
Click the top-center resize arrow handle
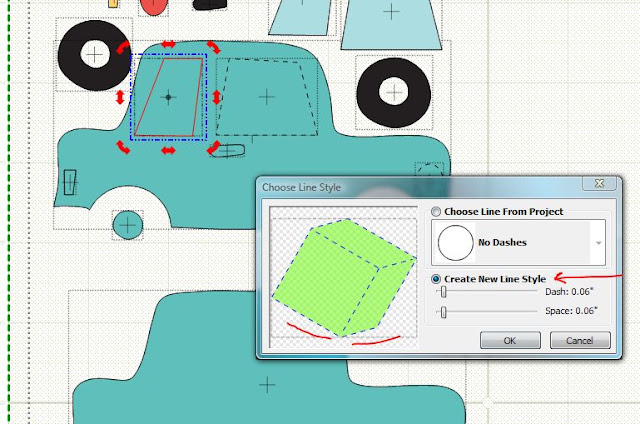168,44
